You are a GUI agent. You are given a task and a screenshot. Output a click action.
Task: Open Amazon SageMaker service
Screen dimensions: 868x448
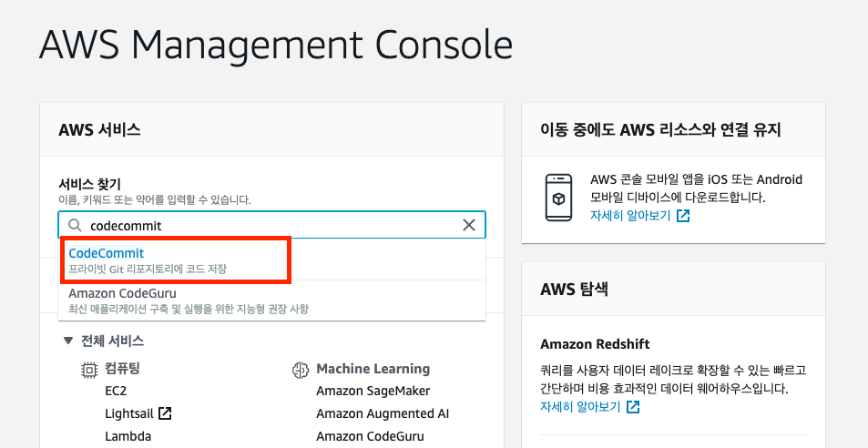click(x=373, y=391)
